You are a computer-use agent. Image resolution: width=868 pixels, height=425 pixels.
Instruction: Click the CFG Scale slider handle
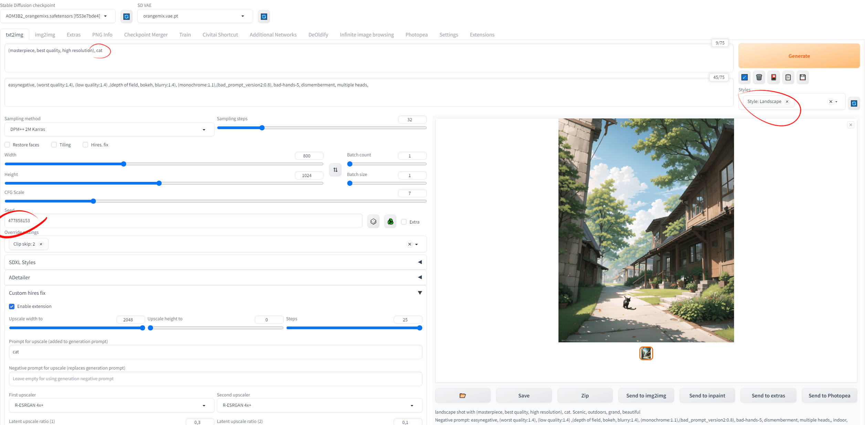pos(93,201)
